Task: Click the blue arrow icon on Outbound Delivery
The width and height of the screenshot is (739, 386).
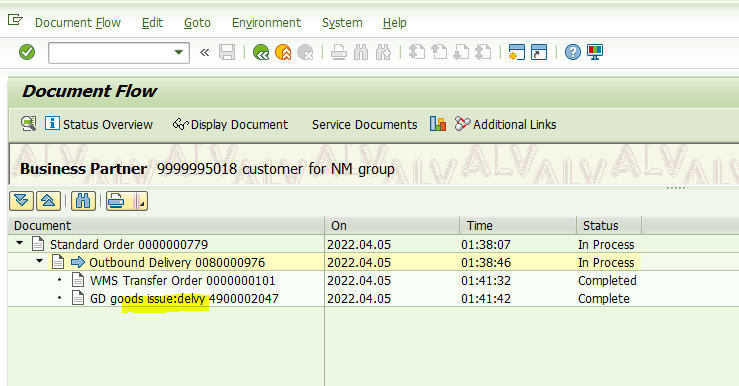Action: 78,262
